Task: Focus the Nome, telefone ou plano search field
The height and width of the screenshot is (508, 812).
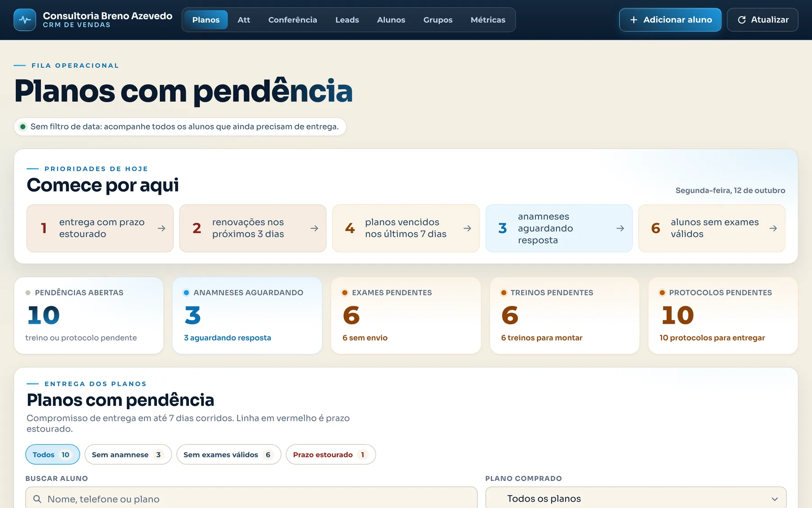Action: coord(251,499)
